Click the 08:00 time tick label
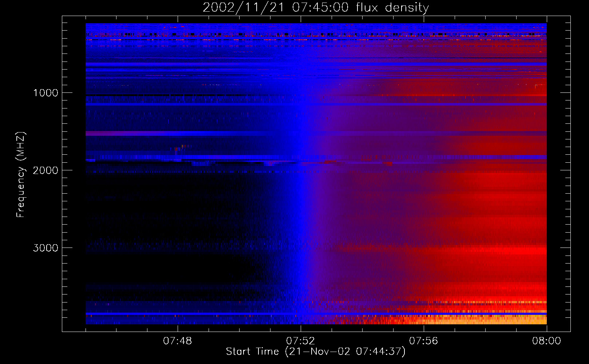 pos(547,341)
